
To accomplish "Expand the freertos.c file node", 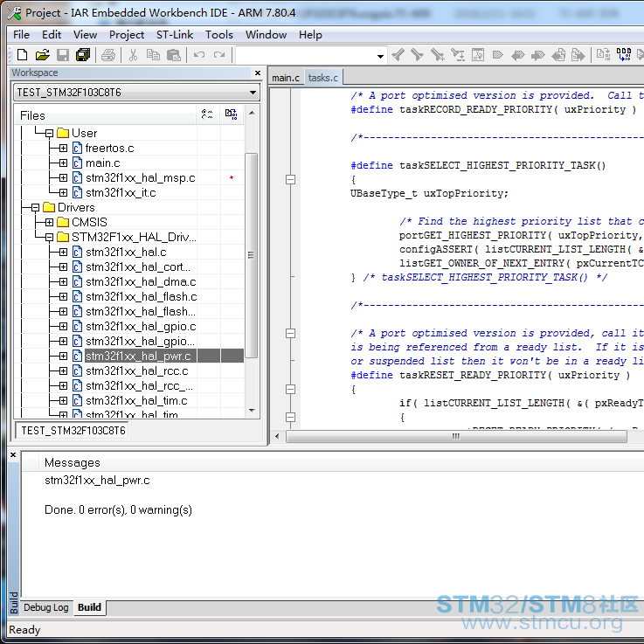I will point(63,148).
